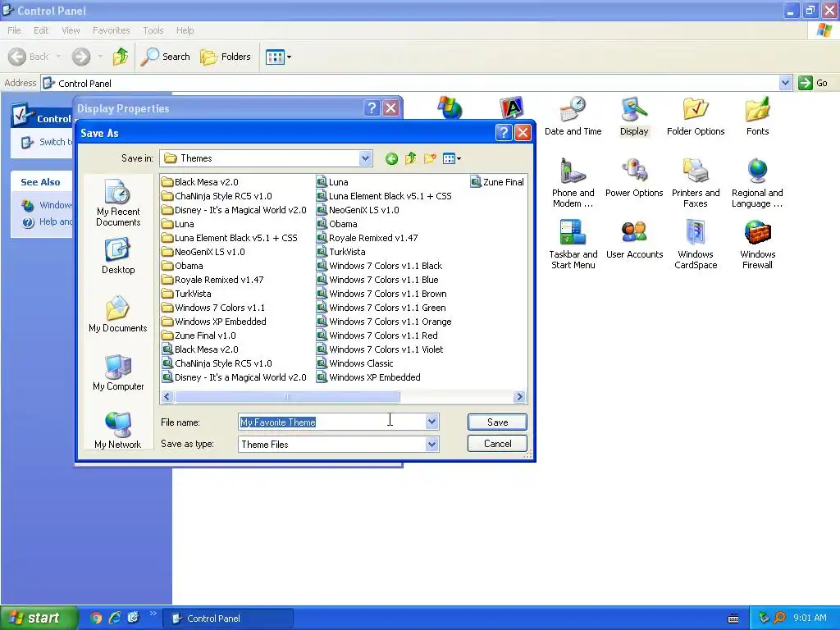840x630 pixels.
Task: Open Power Options icon
Action: click(x=634, y=178)
